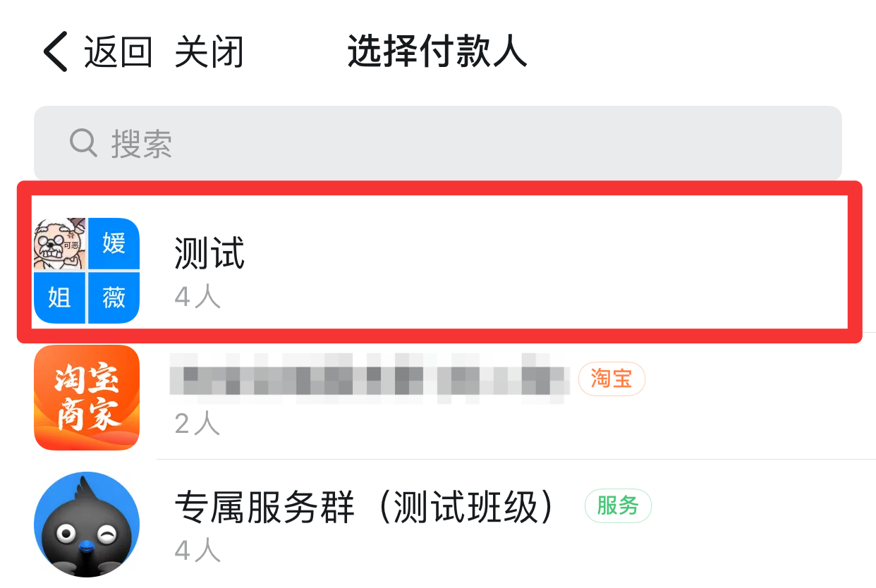Select the black bird avatar
Screen dimensions: 876x588
pyautogui.click(x=87, y=525)
